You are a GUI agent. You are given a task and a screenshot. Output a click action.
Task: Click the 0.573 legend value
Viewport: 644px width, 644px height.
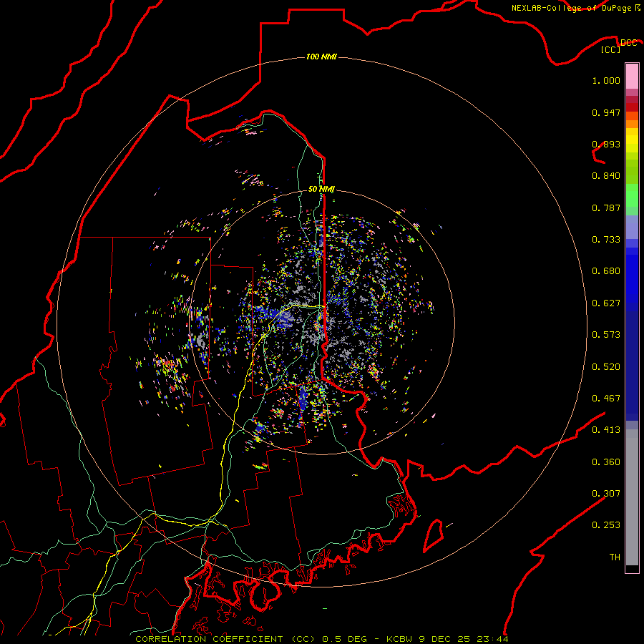click(606, 335)
